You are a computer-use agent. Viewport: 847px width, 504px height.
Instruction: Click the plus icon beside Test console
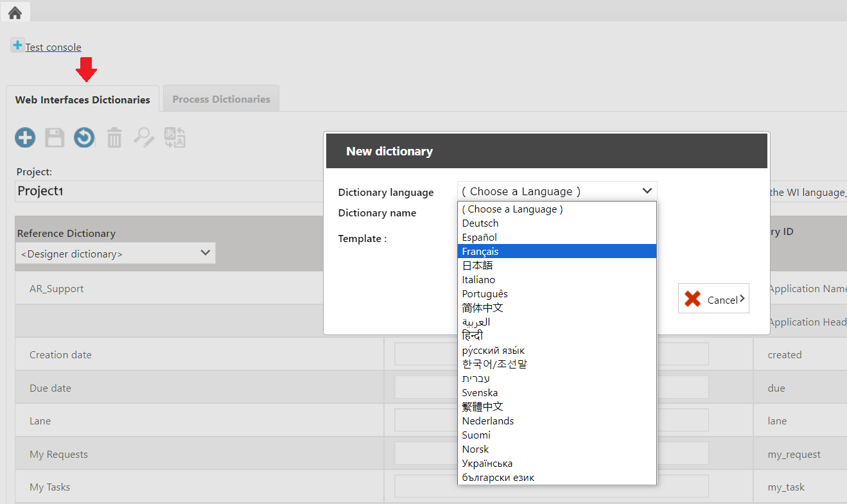17,46
